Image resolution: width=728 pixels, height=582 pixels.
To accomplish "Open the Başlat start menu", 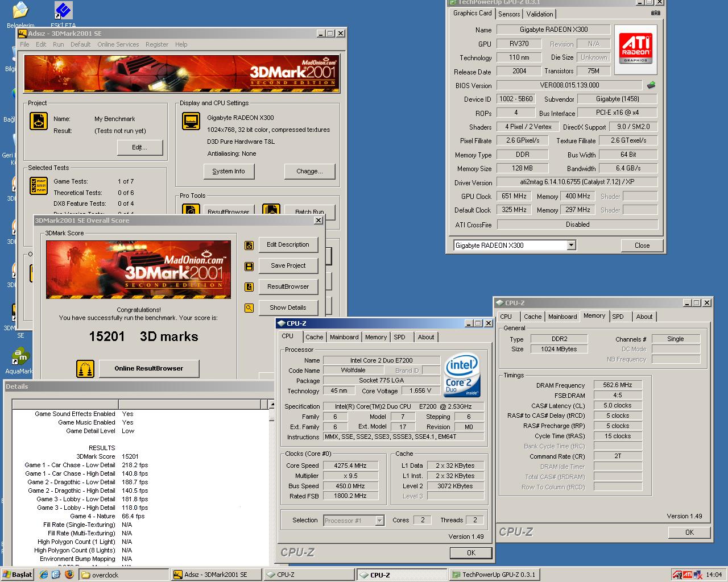I will click(x=18, y=575).
